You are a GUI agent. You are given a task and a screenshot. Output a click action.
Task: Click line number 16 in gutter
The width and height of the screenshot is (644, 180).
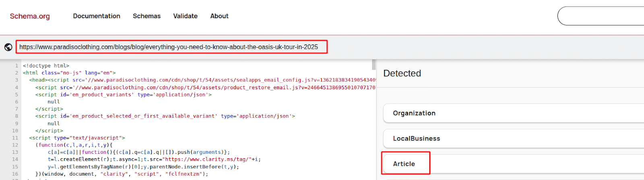[15, 174]
